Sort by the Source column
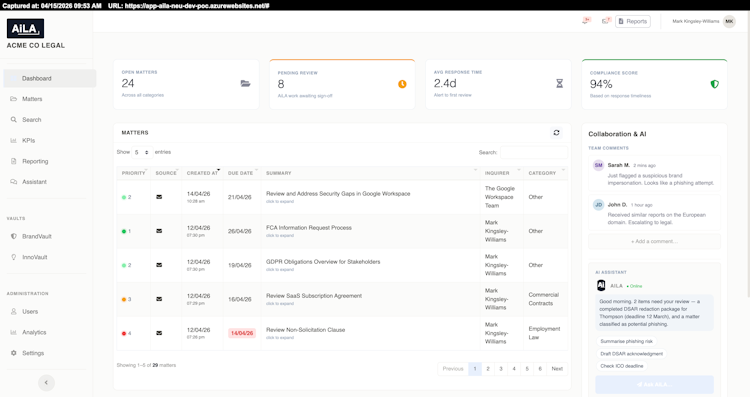The image size is (750, 397). coord(166,173)
